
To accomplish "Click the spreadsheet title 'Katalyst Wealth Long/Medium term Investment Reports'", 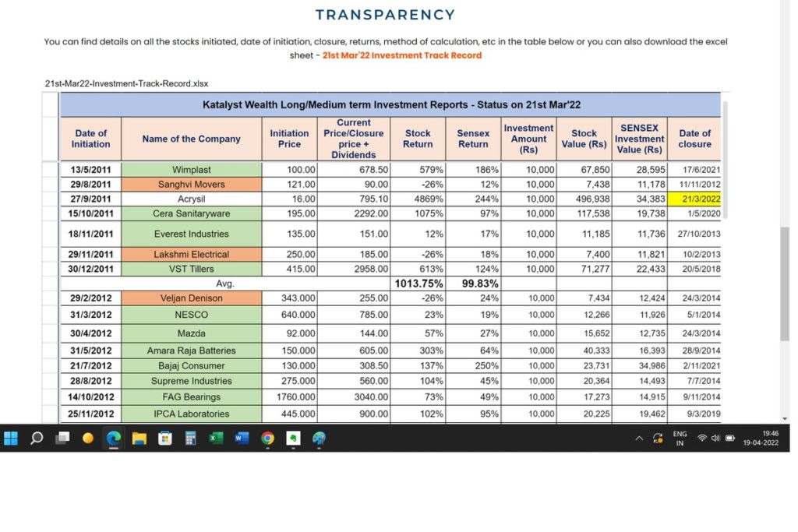I will click(391, 105).
